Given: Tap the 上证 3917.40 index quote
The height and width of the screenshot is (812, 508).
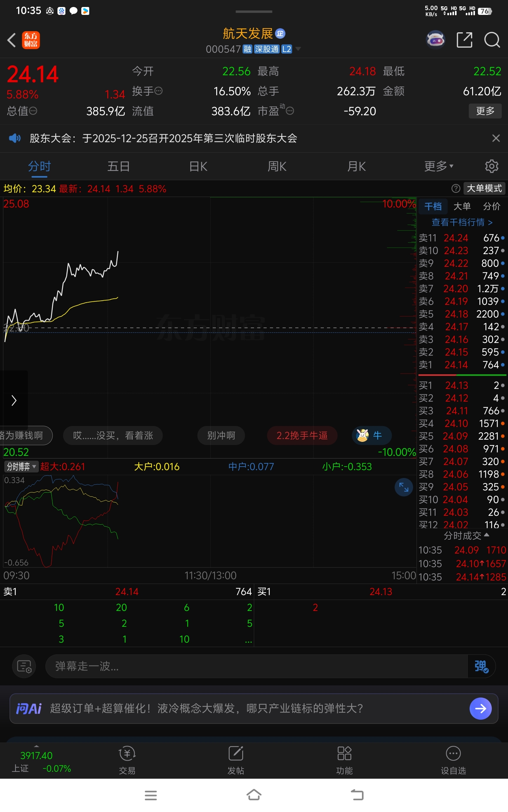Looking at the screenshot, I should [x=42, y=762].
